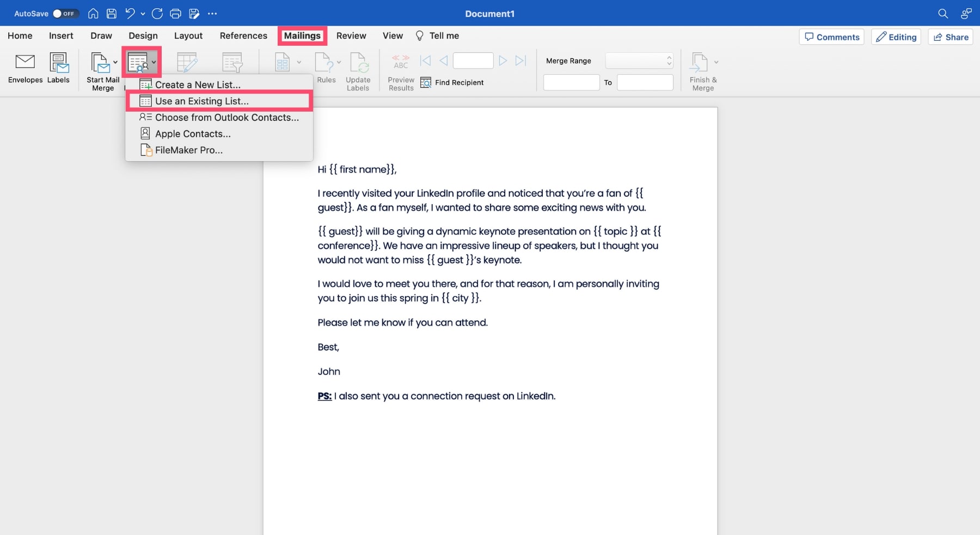Choose Use an Existing List

219,101
